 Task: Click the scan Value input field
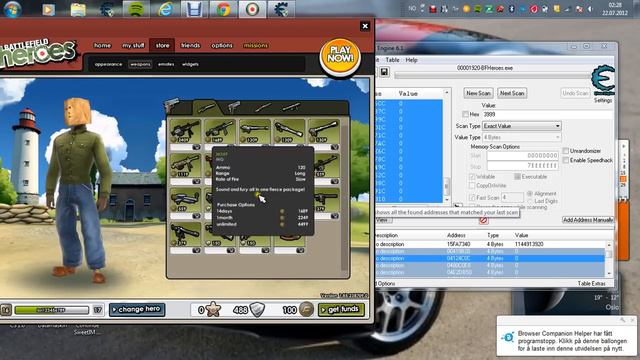[x=548, y=114]
